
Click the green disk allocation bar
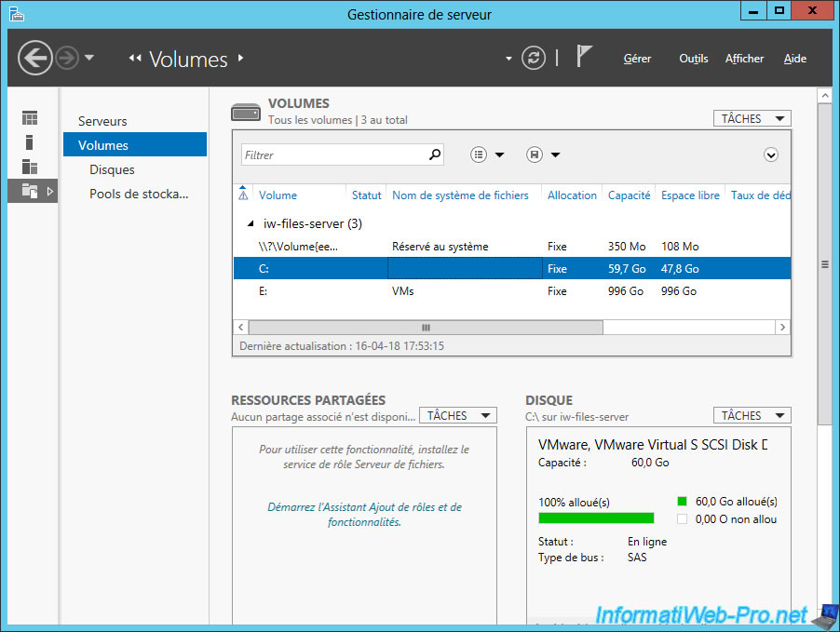point(596,518)
